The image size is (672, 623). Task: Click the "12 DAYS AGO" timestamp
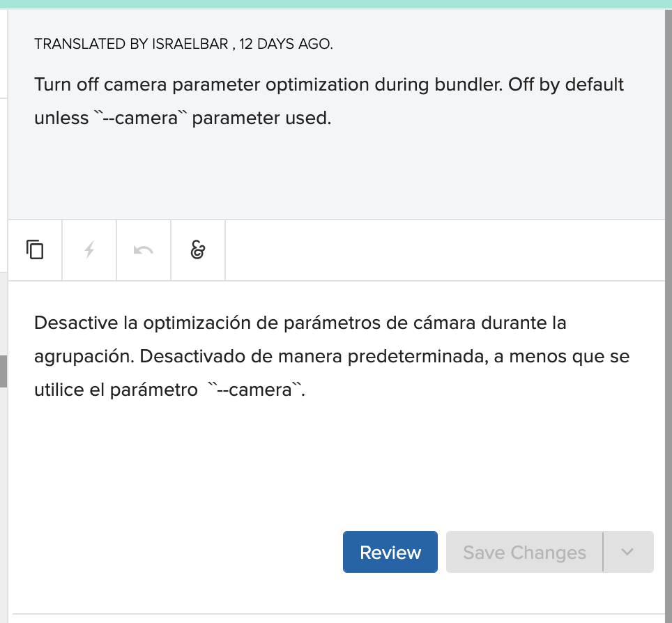(286, 45)
